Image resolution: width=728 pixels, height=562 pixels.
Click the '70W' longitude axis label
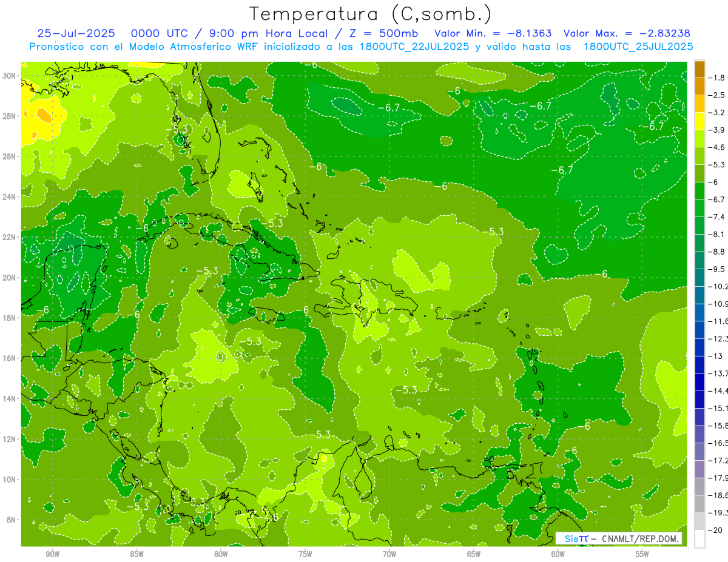point(389,554)
